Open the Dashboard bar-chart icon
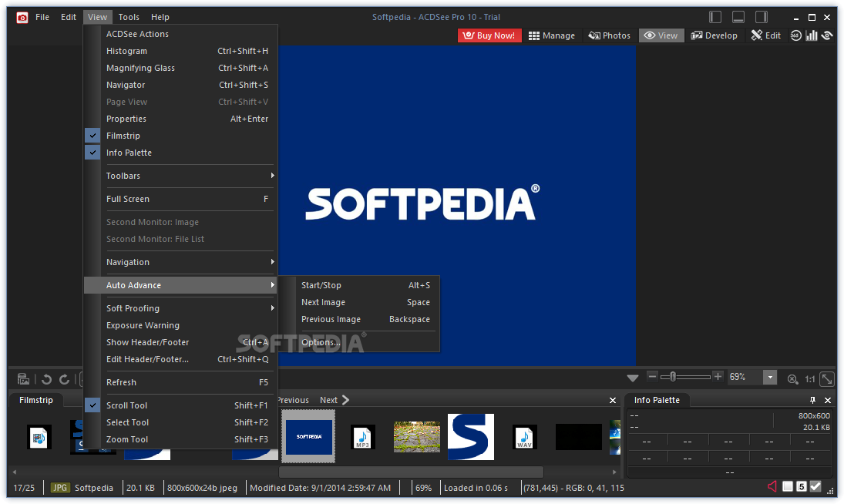The image size is (844, 504). point(811,35)
